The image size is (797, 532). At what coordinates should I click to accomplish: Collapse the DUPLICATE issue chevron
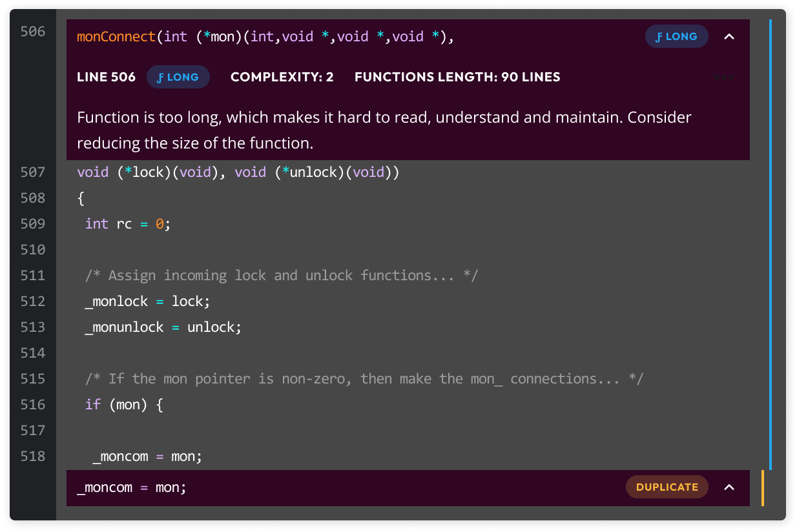point(729,487)
